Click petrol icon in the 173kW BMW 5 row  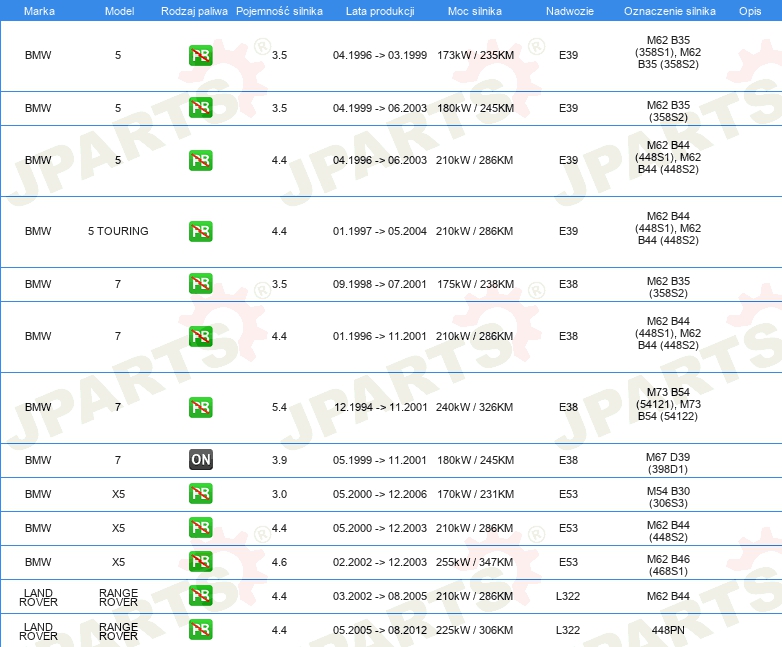[201, 55]
